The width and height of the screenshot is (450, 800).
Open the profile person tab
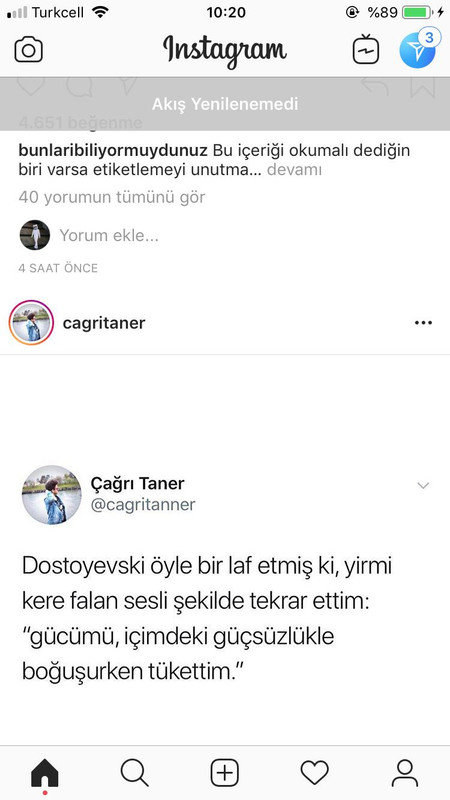coord(405,773)
